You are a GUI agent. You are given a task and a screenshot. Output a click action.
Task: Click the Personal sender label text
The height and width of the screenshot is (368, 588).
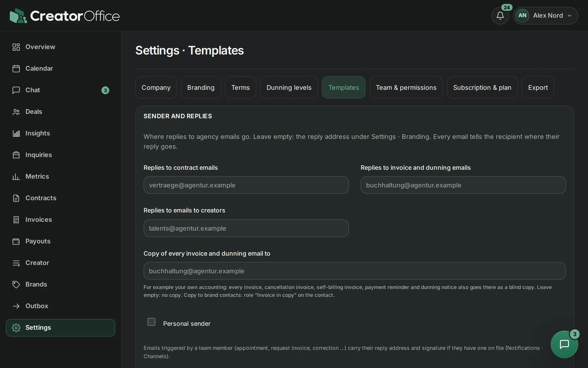pyautogui.click(x=187, y=324)
